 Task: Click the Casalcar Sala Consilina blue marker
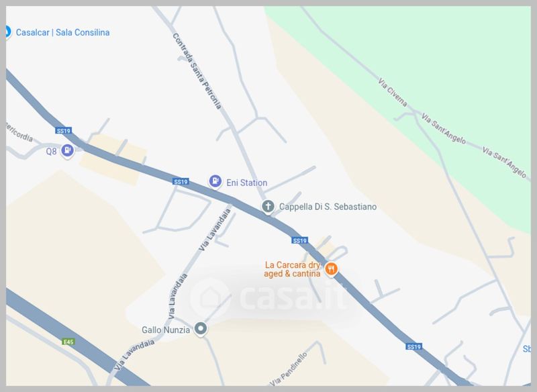(x=7, y=32)
